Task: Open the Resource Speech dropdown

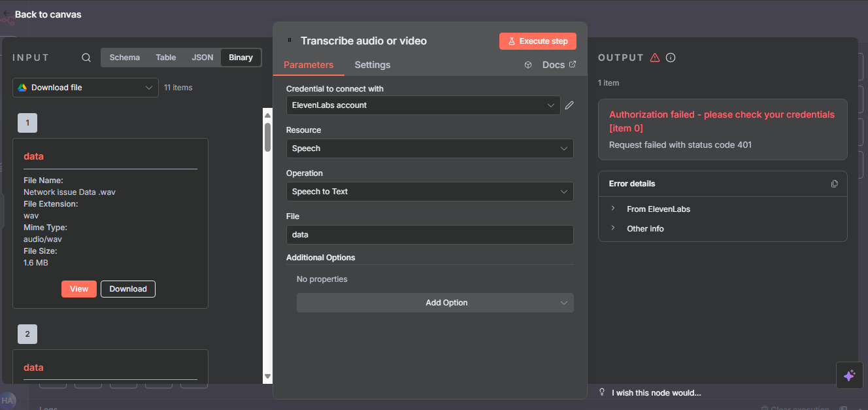Action: [x=429, y=148]
